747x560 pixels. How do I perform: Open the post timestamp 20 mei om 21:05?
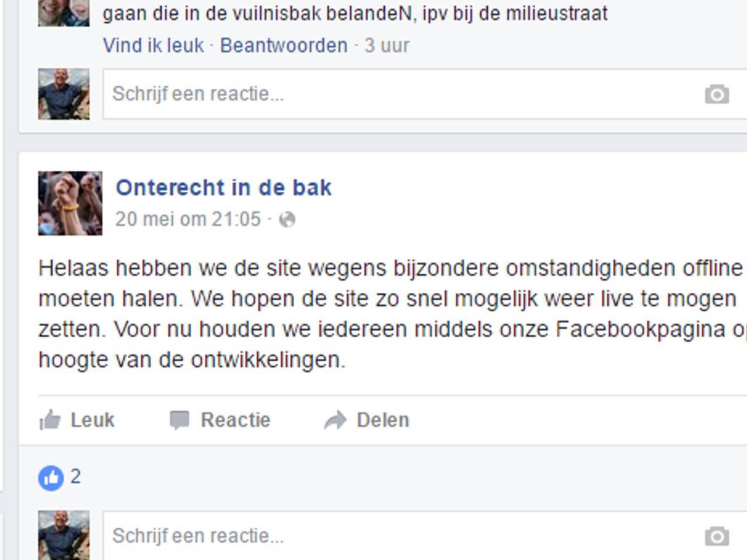(x=189, y=220)
